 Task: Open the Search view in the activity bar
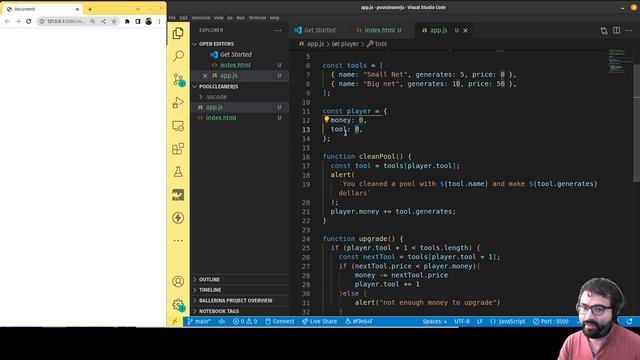pos(178,56)
